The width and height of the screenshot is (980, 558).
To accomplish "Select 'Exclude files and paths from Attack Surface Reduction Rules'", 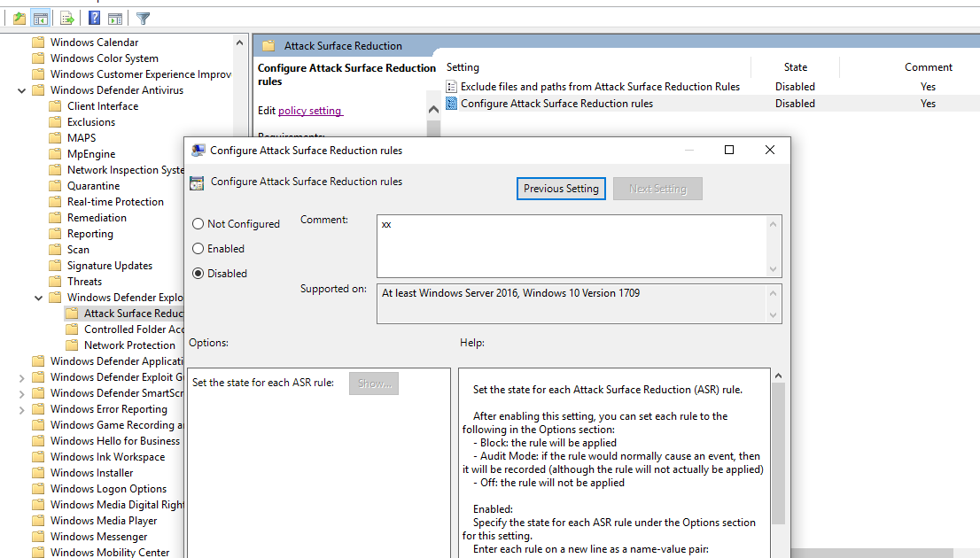I will (600, 87).
